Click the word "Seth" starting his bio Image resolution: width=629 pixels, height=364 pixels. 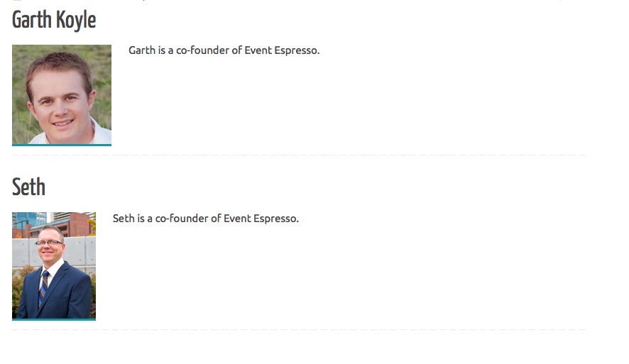tap(123, 219)
